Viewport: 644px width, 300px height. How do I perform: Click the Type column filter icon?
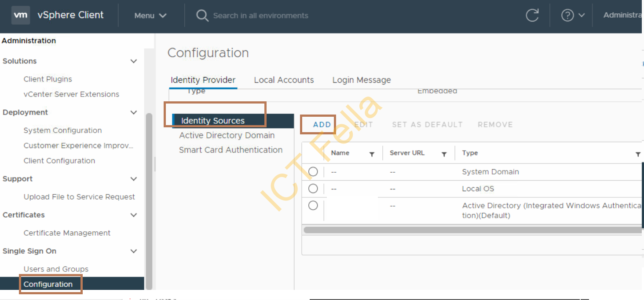638,154
